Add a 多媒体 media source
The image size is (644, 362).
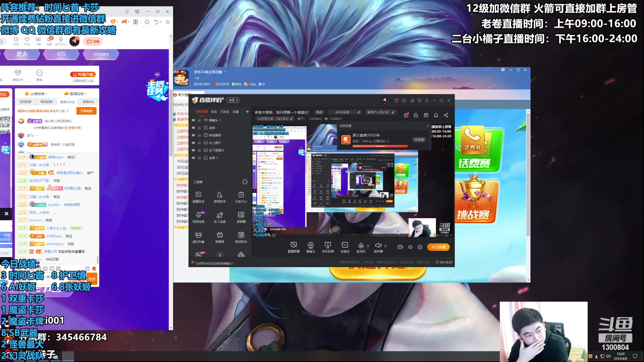pos(345,247)
